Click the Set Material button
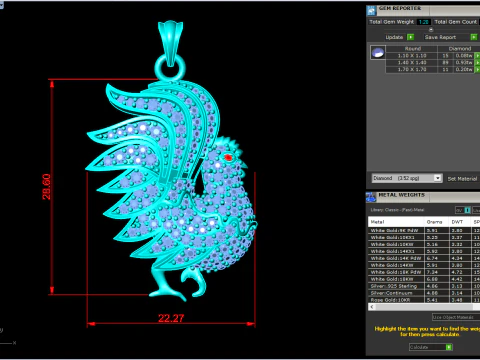 click(462, 179)
